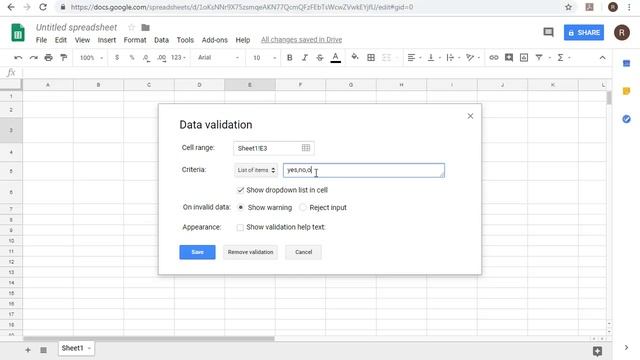Open the Insert menu

pos(107,40)
